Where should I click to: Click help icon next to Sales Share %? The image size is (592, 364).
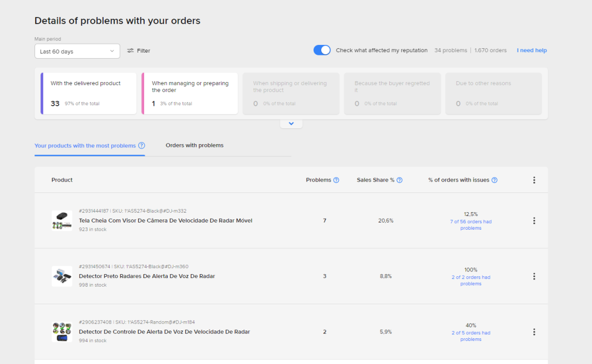click(x=399, y=180)
